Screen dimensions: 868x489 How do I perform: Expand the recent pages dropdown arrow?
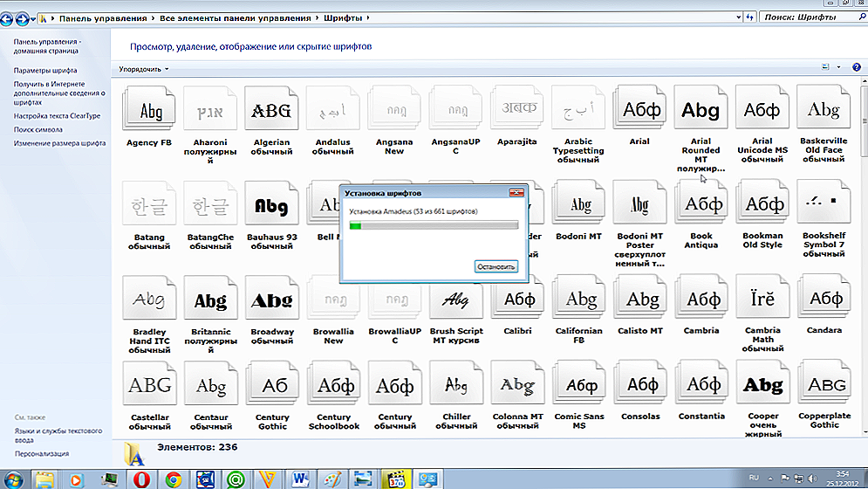[x=33, y=19]
